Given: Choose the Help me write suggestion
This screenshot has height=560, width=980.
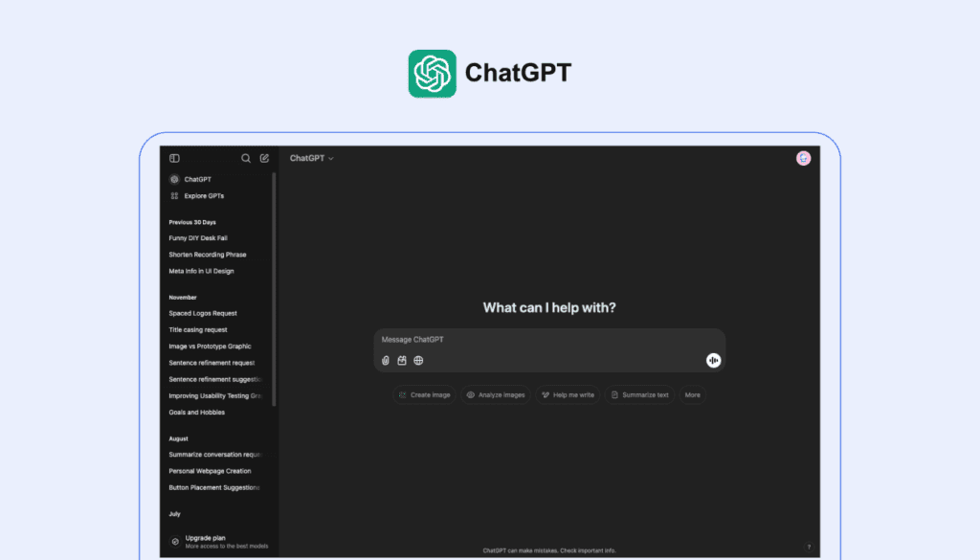Looking at the screenshot, I should 568,394.
